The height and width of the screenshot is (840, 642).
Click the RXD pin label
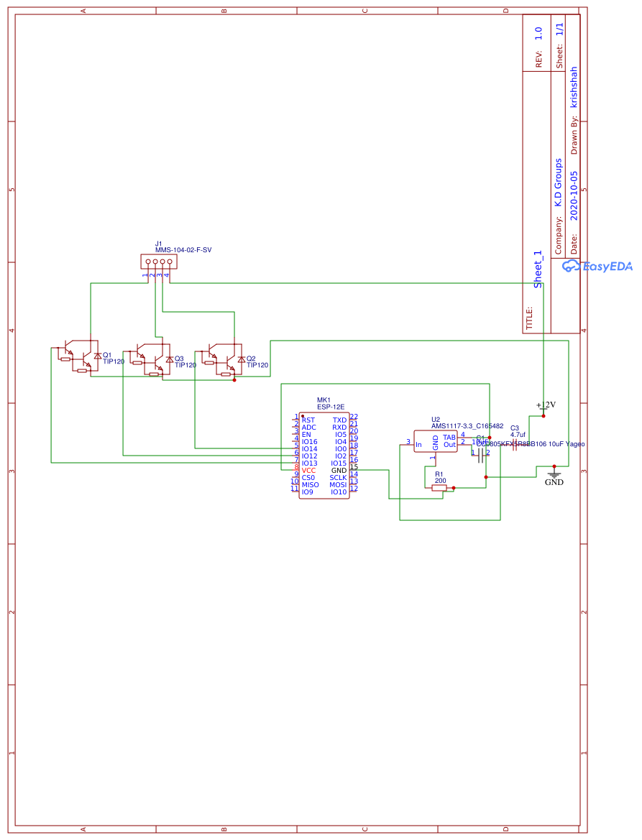tap(339, 428)
